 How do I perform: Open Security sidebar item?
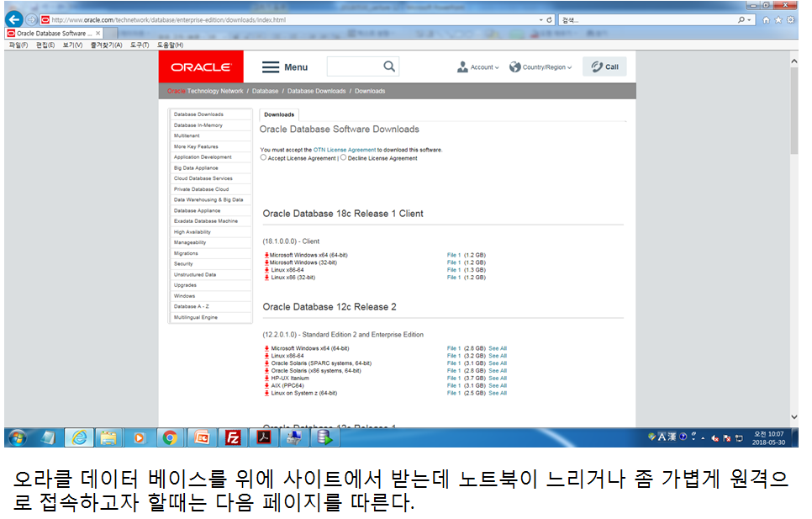coord(210,263)
